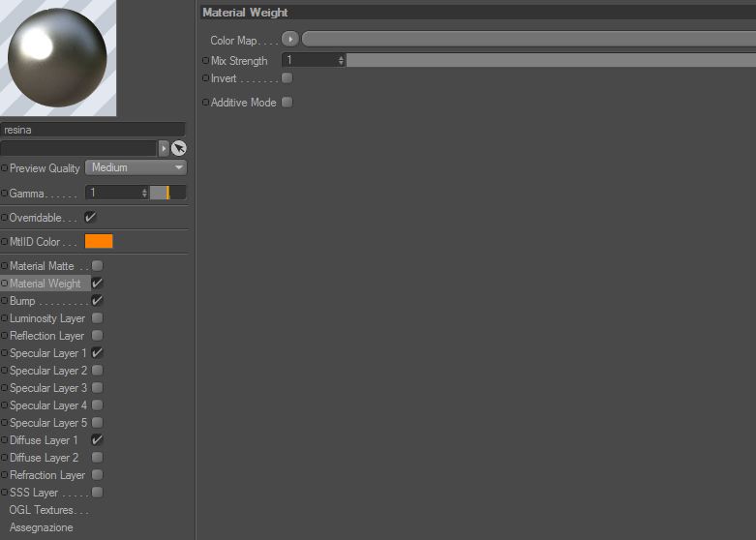Enable the Reflection Layer checkbox
Screen dimensions: 756x540
tap(97, 335)
